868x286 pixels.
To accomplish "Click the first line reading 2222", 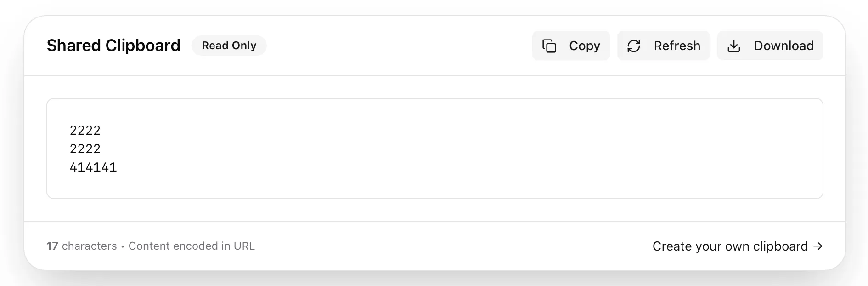I will click(85, 131).
